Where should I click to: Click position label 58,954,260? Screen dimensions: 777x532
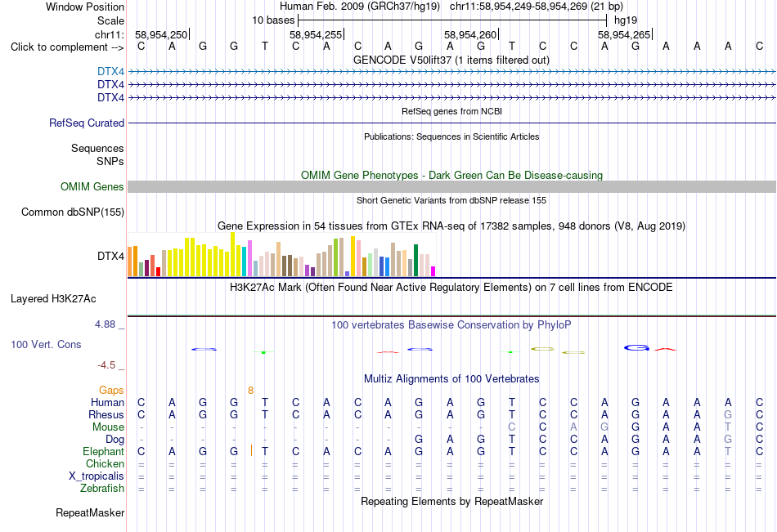tap(470, 34)
